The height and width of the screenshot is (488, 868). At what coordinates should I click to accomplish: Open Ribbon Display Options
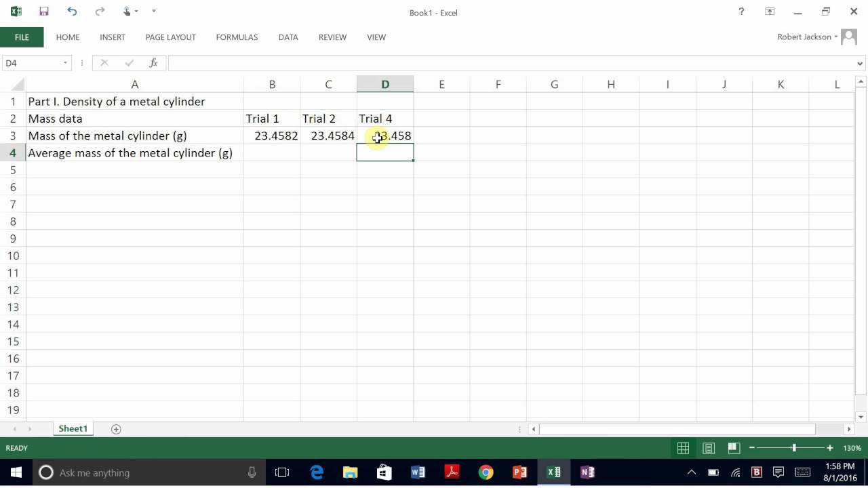pyautogui.click(x=770, y=12)
